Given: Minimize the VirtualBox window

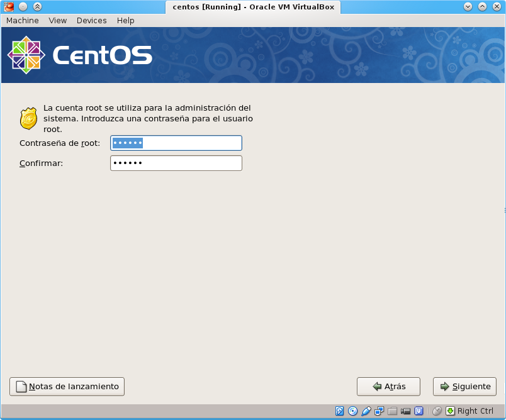Looking at the screenshot, I should [468, 6].
